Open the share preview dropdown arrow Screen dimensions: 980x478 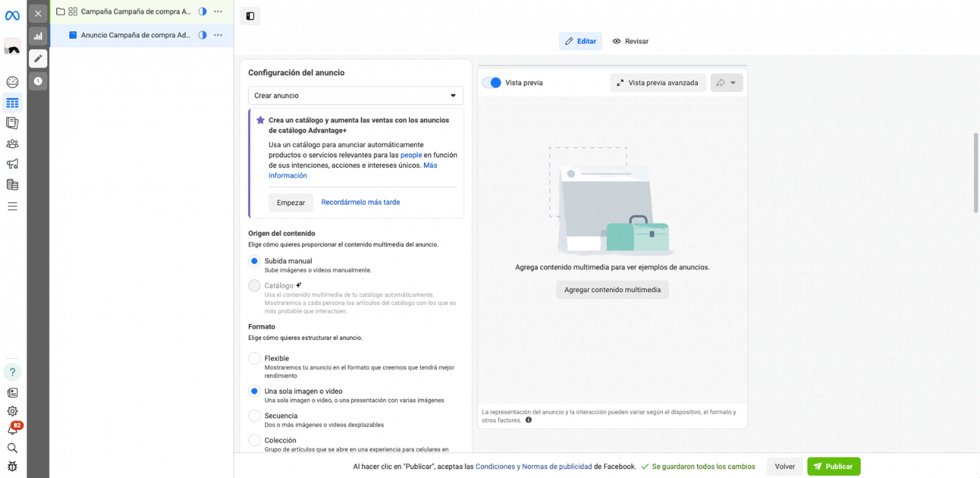[x=726, y=83]
